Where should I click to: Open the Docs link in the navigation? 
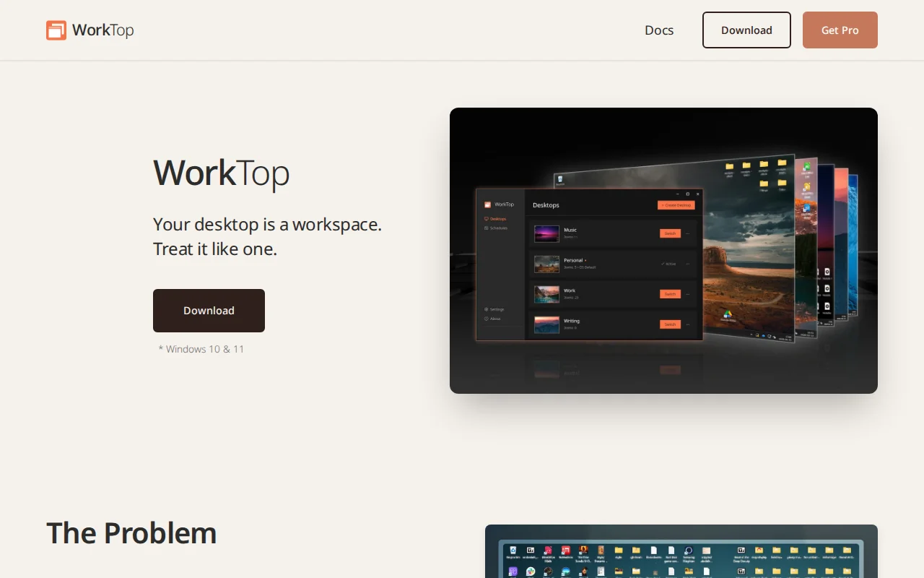pos(659,30)
